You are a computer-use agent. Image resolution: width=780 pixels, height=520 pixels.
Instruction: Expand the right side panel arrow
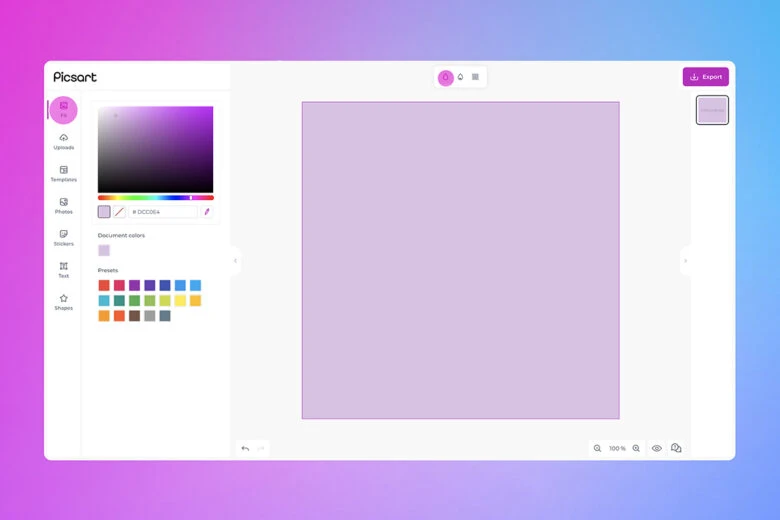(x=685, y=261)
